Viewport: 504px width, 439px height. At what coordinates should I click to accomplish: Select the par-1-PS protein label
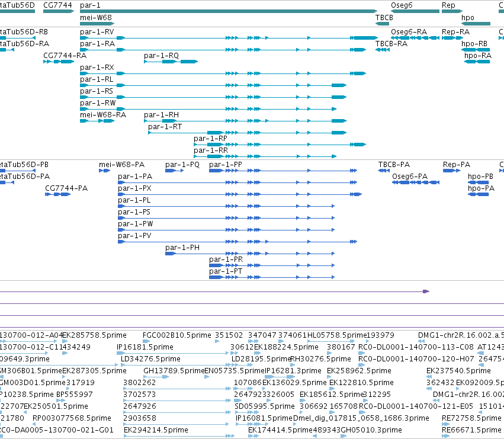point(134,212)
